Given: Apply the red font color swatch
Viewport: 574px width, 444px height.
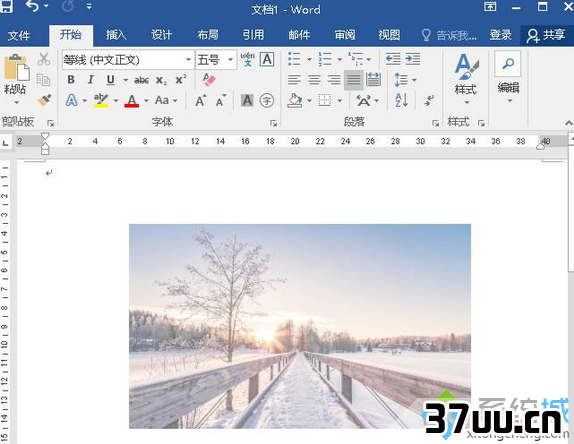Looking at the screenshot, I should click(x=132, y=100).
